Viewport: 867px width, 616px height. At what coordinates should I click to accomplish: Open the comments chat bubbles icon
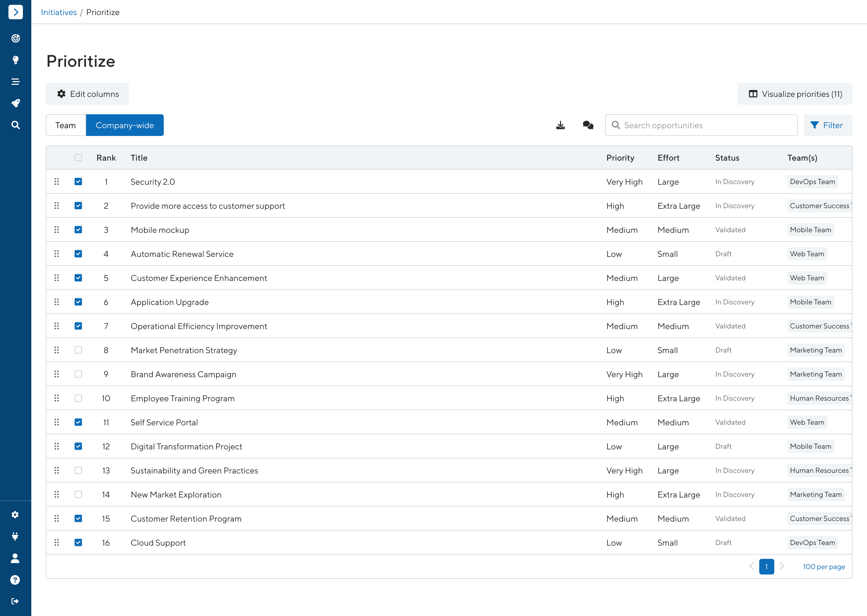(x=588, y=125)
